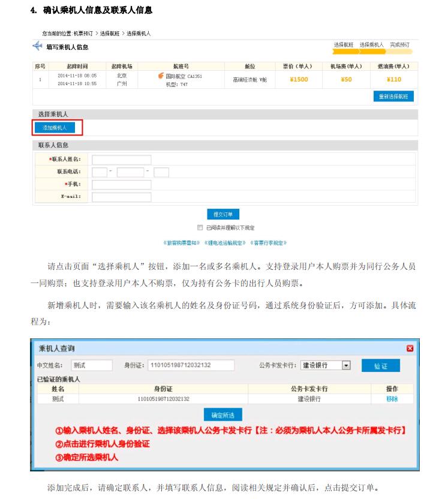Confirm selection with 确定所选 button
Viewport: 448px width, 499px height.
(x=223, y=415)
